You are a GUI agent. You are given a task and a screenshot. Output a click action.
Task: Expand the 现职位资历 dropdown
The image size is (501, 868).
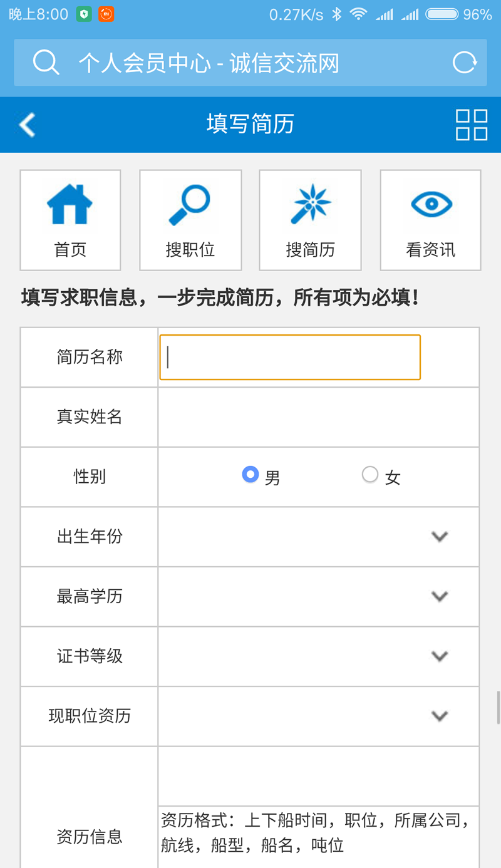coord(318,716)
